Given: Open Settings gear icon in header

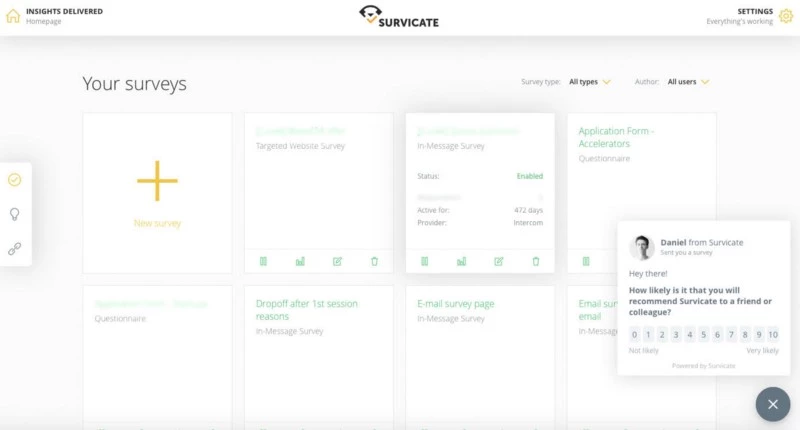Looking at the screenshot, I should (x=786, y=16).
